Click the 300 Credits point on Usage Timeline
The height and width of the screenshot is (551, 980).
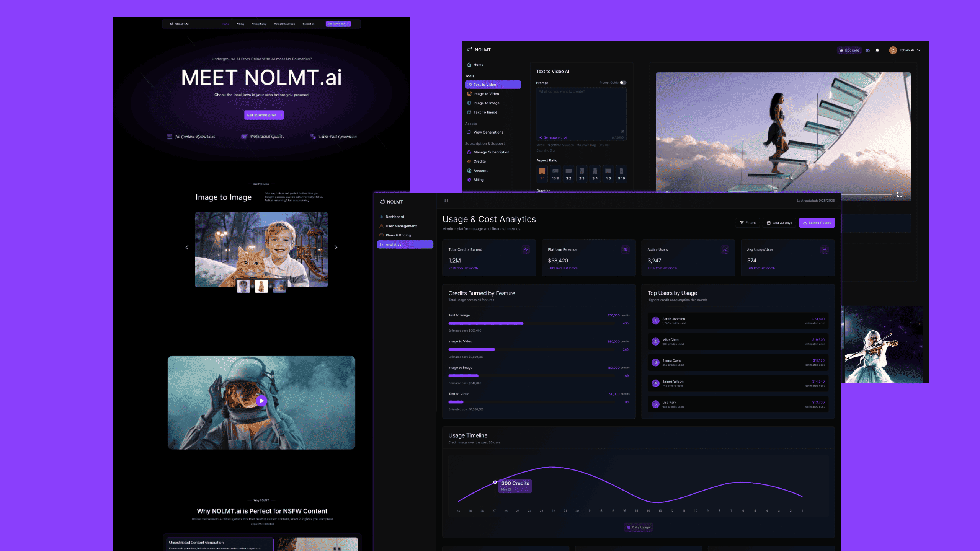tap(495, 482)
